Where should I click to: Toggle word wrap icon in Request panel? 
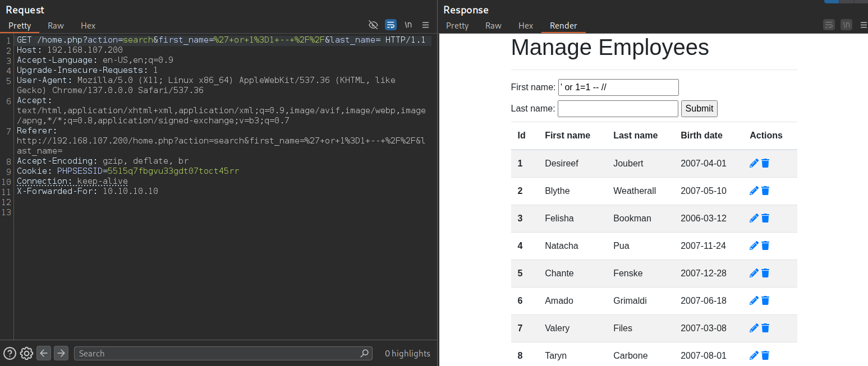pyautogui.click(x=391, y=25)
